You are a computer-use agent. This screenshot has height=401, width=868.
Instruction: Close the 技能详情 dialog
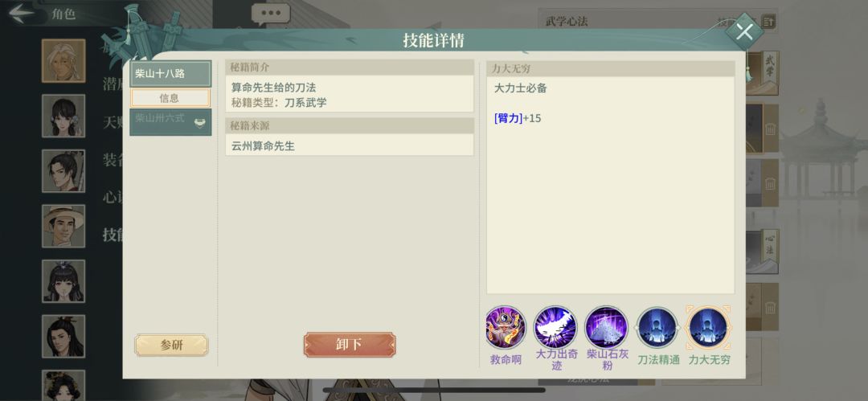tap(744, 32)
